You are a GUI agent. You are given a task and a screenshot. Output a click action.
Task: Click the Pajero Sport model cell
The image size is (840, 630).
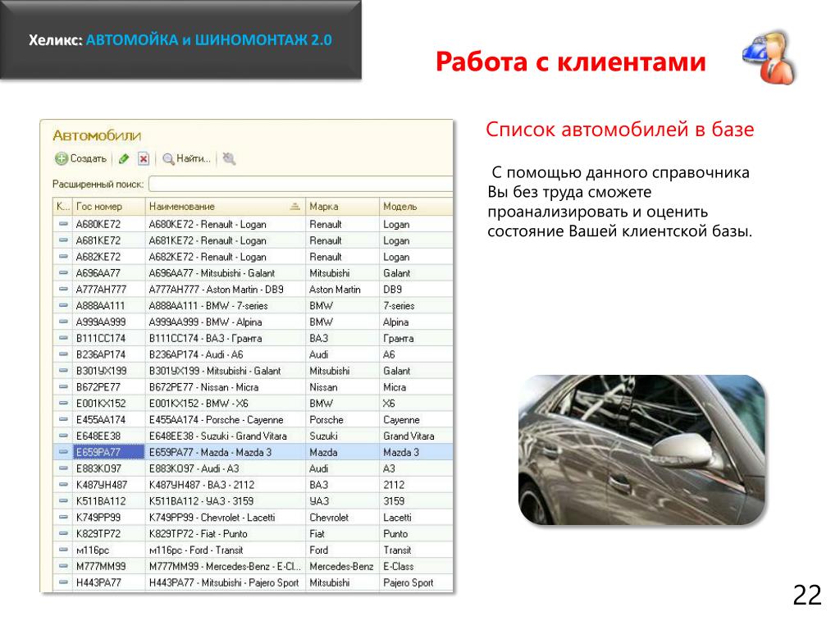click(416, 582)
